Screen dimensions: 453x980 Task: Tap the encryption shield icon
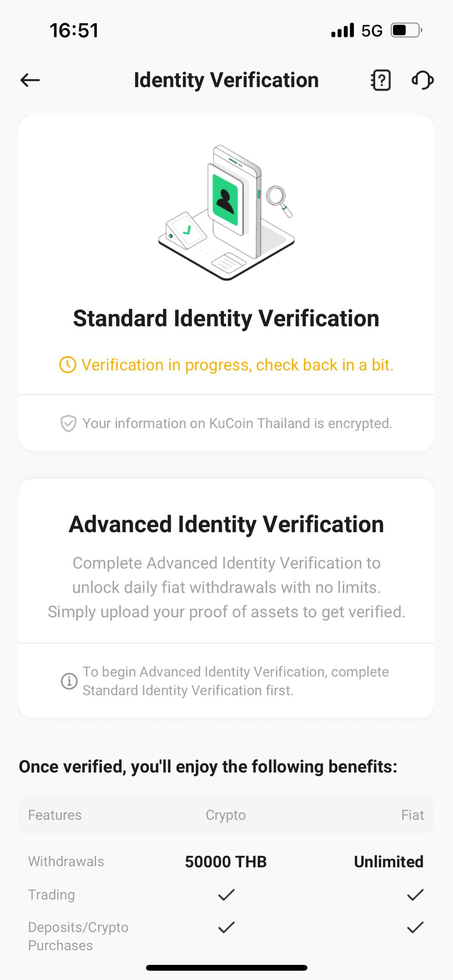pyautogui.click(x=68, y=424)
